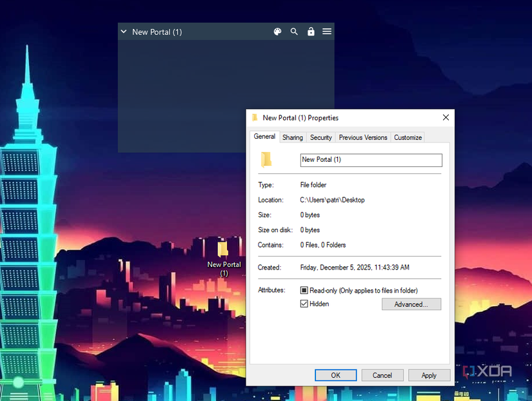Viewport: 532px width, 401px height.
Task: Open the Security tab
Action: (x=320, y=137)
